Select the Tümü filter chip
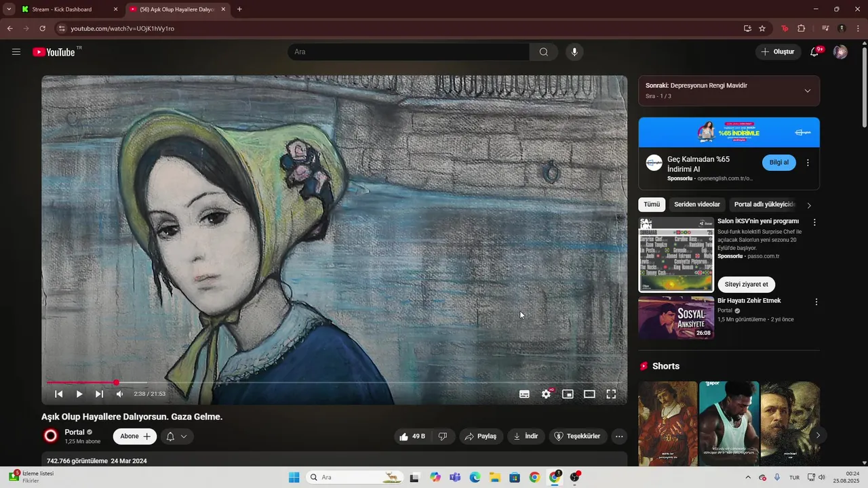868x488 pixels. pyautogui.click(x=652, y=205)
